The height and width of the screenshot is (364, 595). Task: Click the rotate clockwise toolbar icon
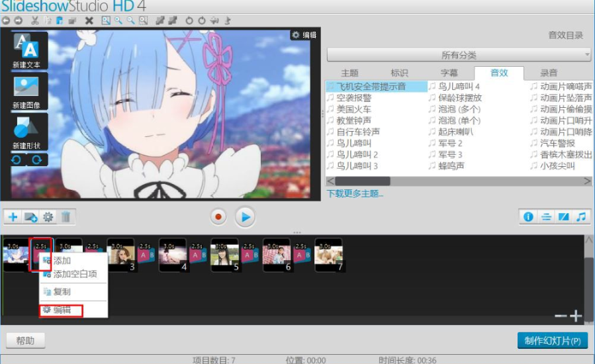201,21
